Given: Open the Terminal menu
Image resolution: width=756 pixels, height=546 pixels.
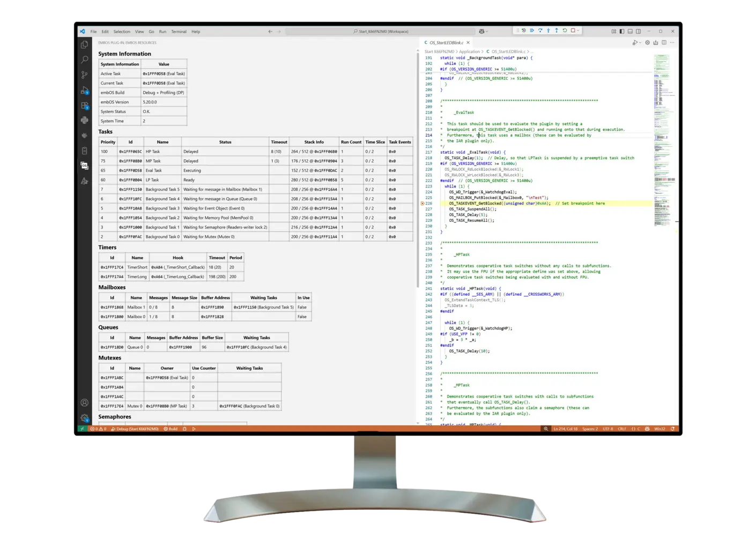Looking at the screenshot, I should (x=179, y=32).
